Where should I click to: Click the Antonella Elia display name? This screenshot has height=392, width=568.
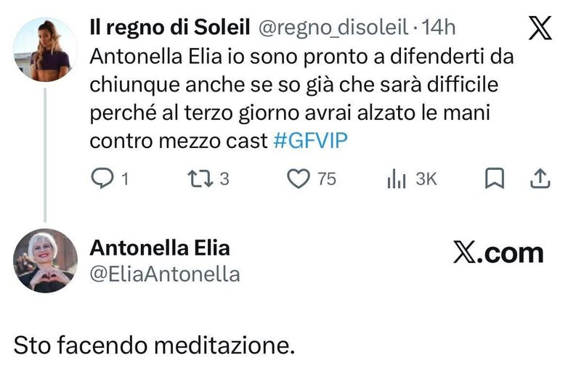tap(159, 248)
